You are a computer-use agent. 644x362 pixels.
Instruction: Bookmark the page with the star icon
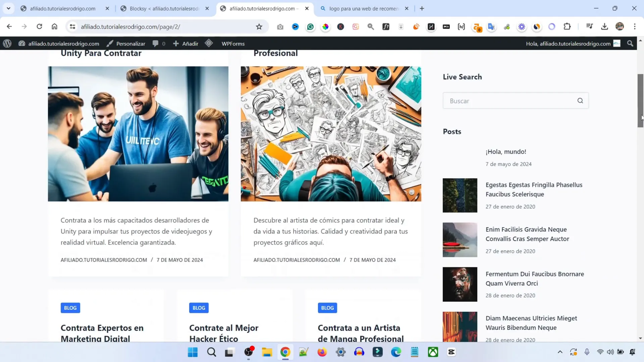coord(259,27)
